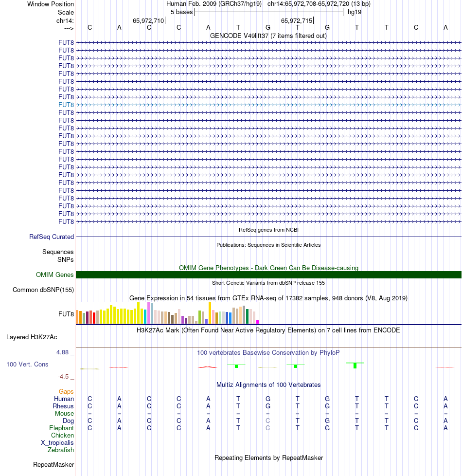Click the red bar in GTEx expression chart

click(94, 318)
